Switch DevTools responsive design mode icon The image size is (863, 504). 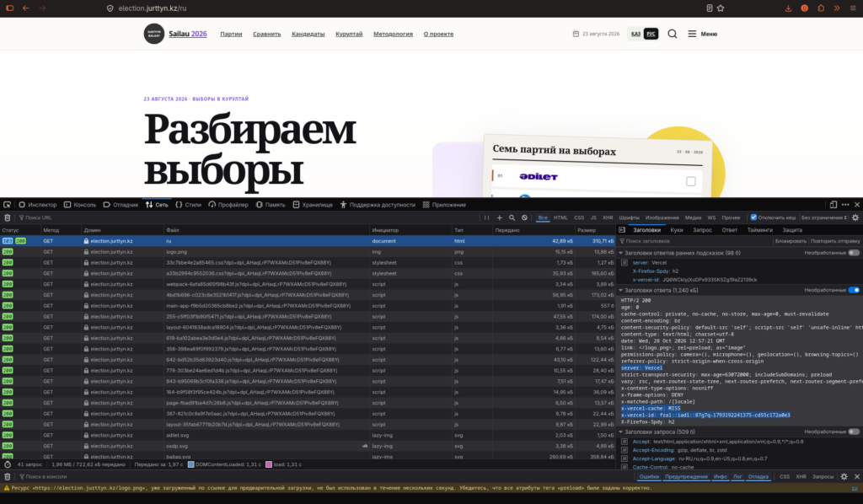pos(834,205)
